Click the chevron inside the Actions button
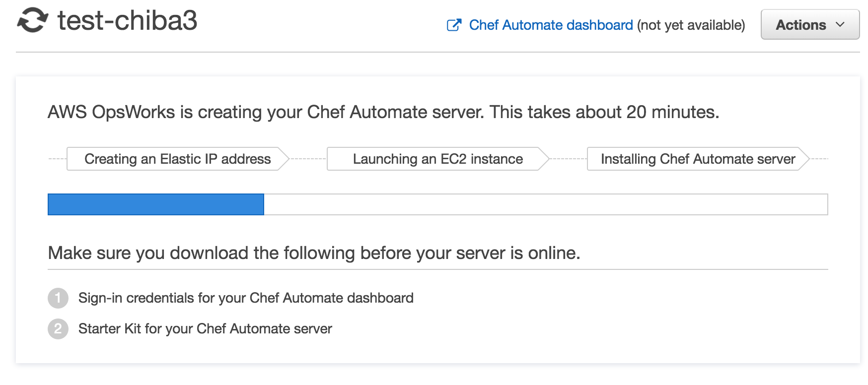 tap(840, 25)
